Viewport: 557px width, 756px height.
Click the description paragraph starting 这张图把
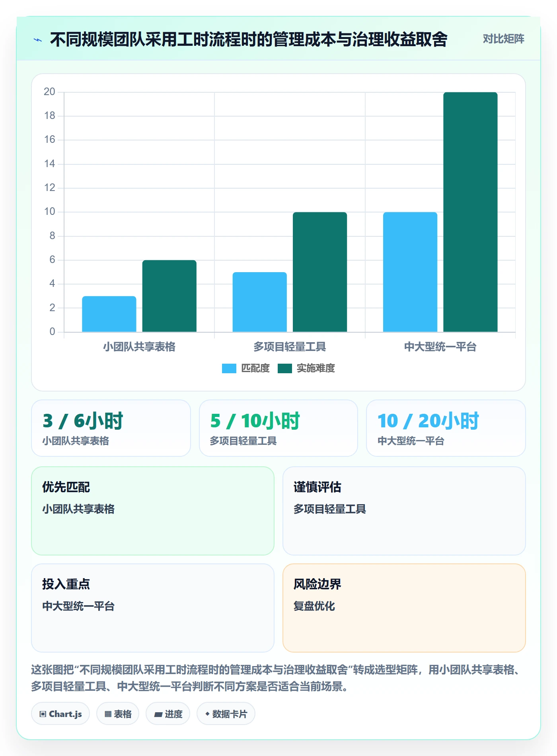[x=277, y=678]
